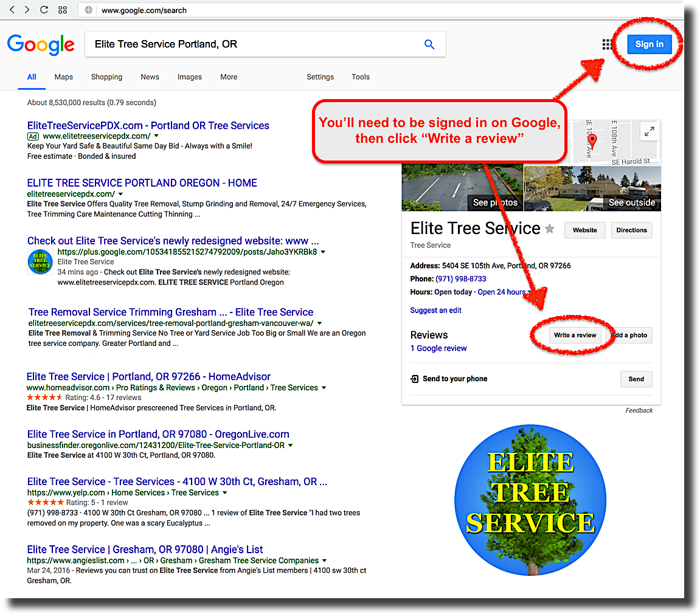Open the Google apps grid icon
The width and height of the screenshot is (700, 614).
pos(607,44)
